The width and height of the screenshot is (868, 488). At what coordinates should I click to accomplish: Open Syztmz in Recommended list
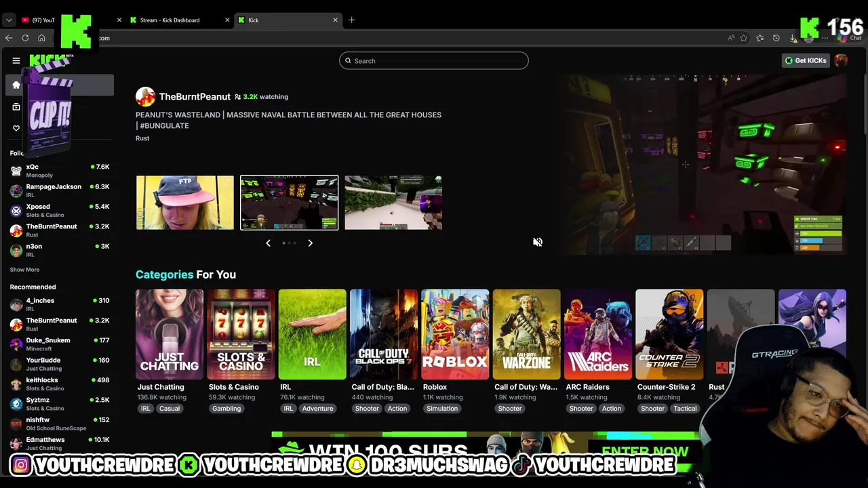coord(60,404)
